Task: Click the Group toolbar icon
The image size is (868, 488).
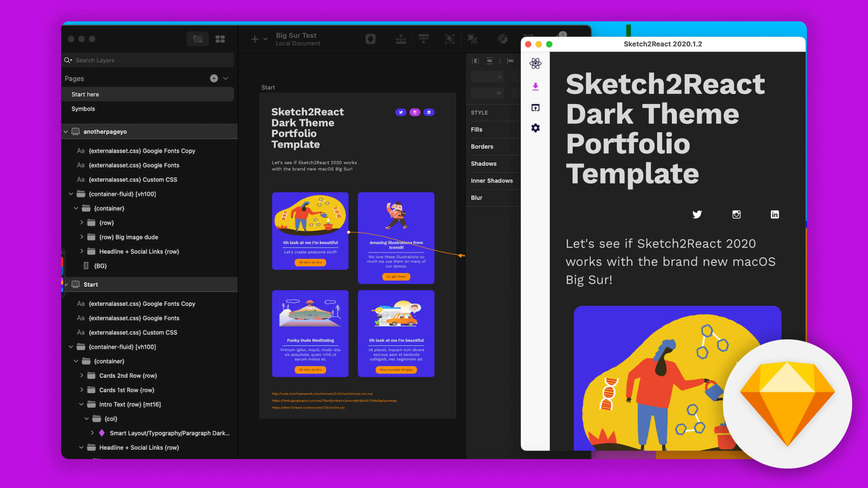Action: tap(450, 39)
